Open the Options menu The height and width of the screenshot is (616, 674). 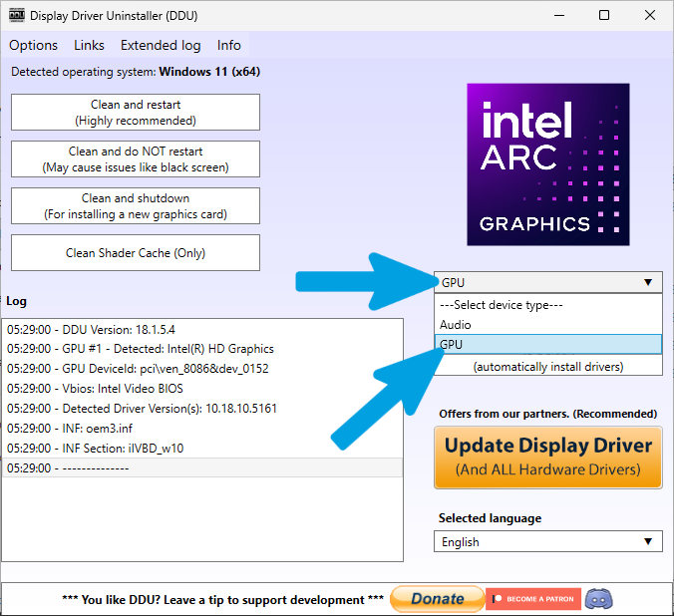pyautogui.click(x=33, y=45)
